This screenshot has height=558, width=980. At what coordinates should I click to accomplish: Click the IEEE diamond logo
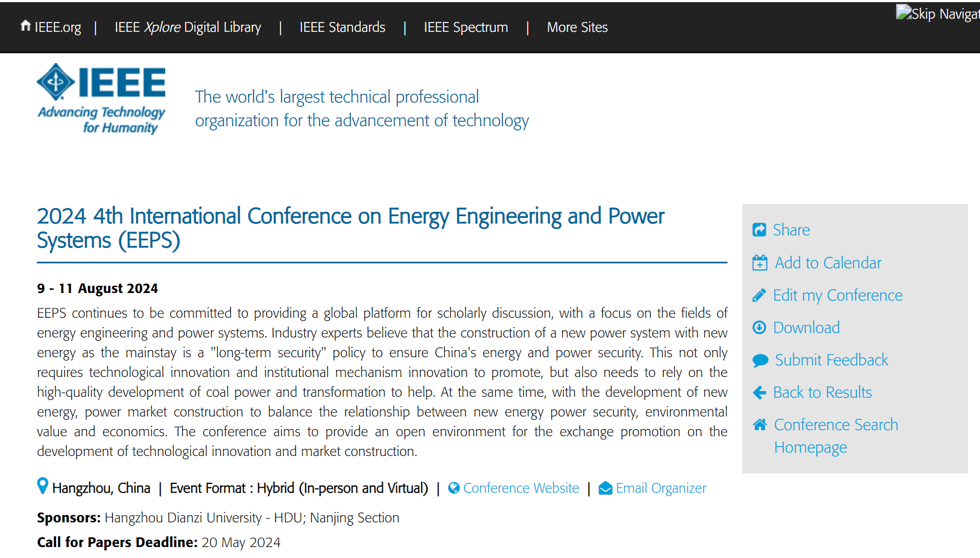(56, 82)
